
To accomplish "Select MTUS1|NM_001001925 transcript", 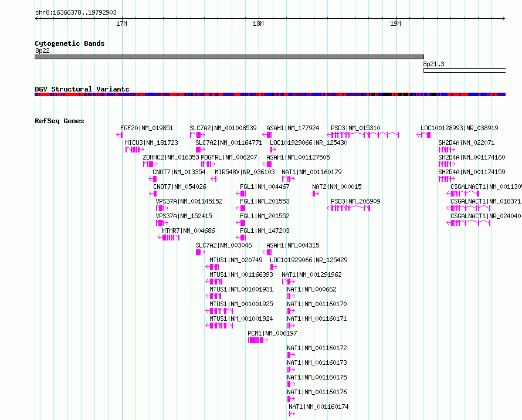I will [x=242, y=304].
